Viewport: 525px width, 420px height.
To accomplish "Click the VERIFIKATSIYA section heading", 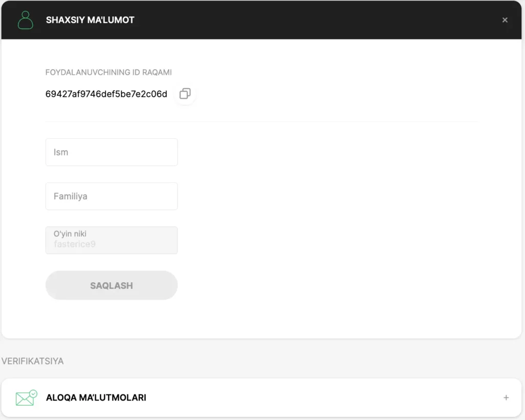I will pos(32,361).
